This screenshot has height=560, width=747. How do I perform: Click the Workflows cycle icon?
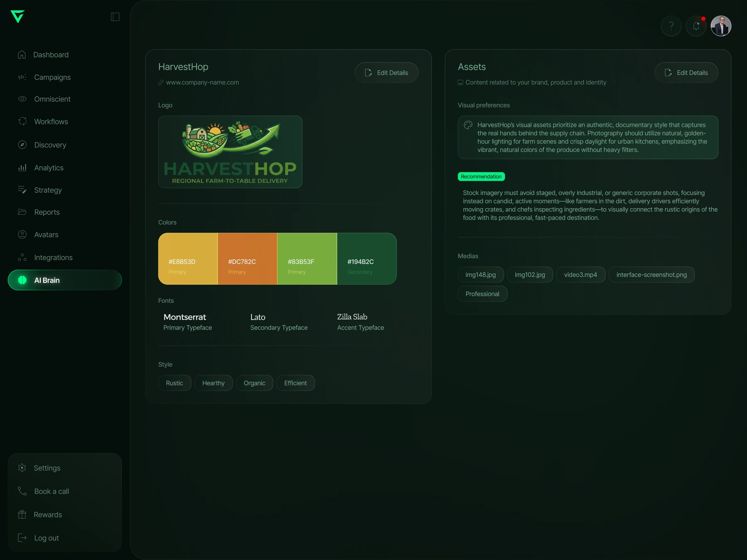coord(22,122)
